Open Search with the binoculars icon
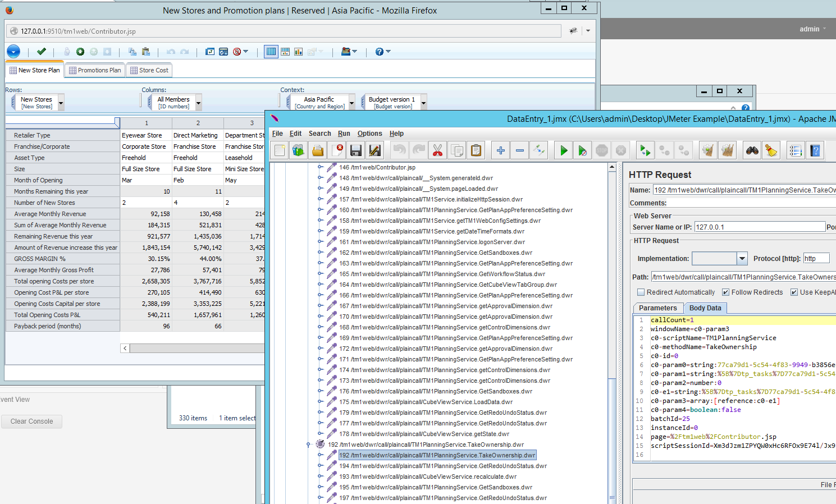The image size is (836, 504). (x=752, y=150)
